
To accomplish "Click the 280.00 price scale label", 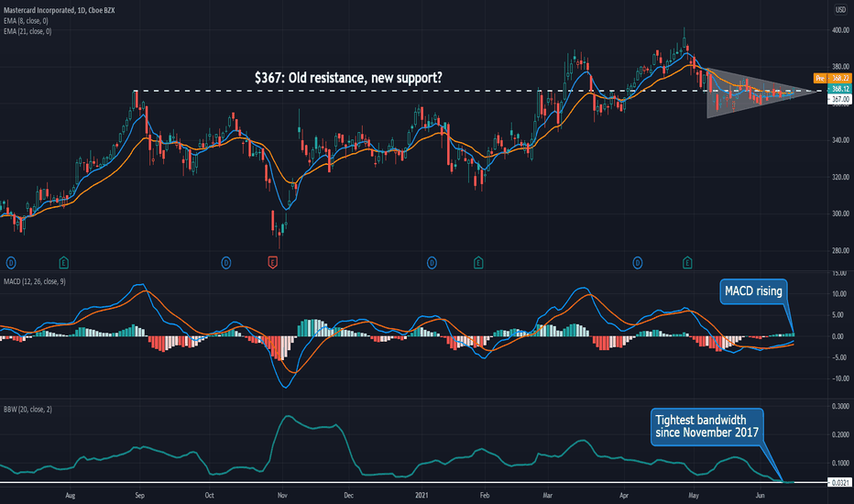I will tap(840, 251).
